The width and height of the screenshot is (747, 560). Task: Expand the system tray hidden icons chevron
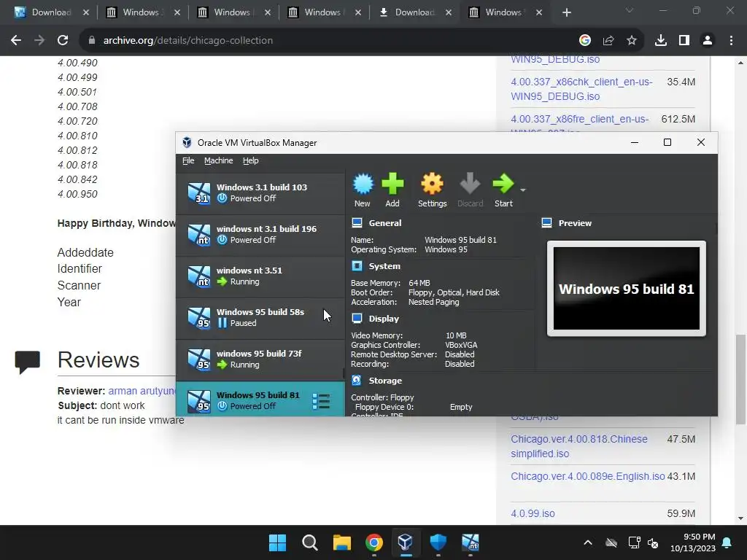[588, 542]
